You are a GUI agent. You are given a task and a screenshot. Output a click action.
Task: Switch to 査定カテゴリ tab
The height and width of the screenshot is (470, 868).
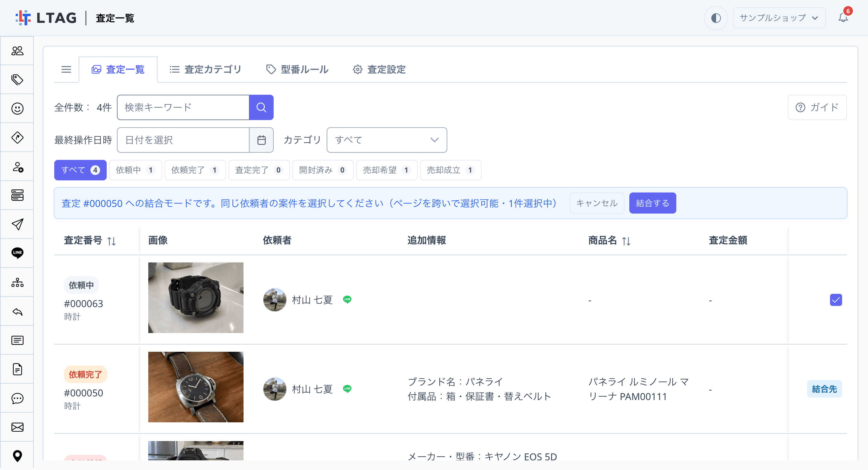tap(206, 69)
